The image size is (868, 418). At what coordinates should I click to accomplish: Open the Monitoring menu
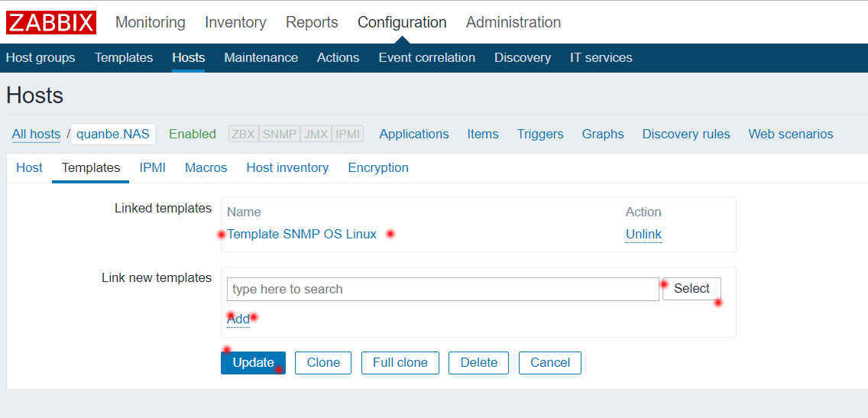pyautogui.click(x=150, y=22)
